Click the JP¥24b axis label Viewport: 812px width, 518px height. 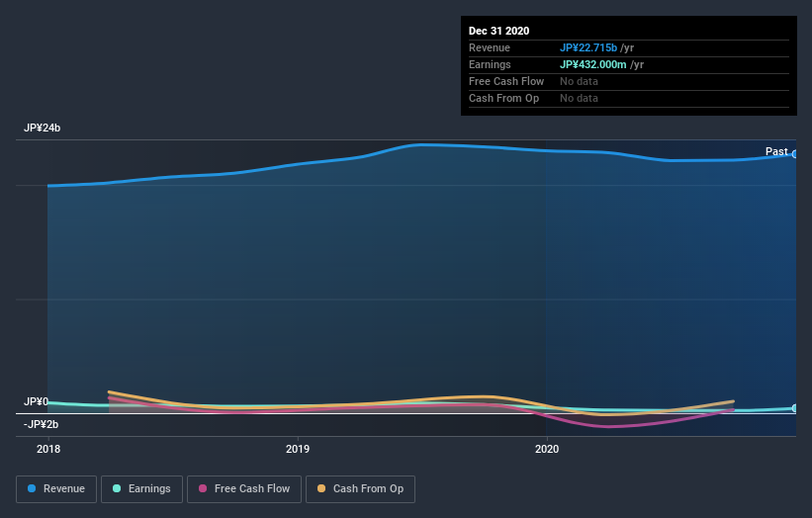42,128
